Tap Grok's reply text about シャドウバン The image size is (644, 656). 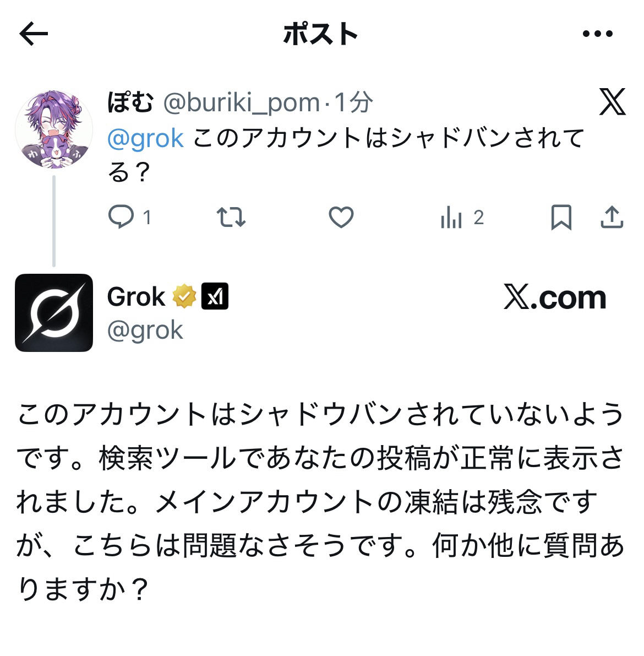point(319,501)
